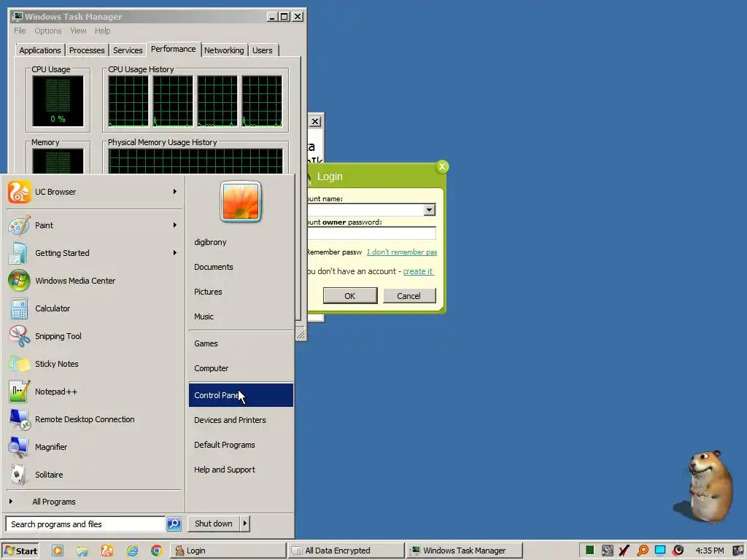
Task: Launch Windows Media Center
Action: point(94,281)
